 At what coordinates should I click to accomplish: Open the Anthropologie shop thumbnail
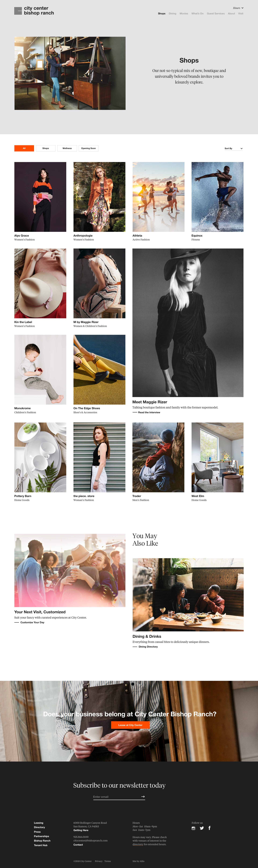click(99, 197)
